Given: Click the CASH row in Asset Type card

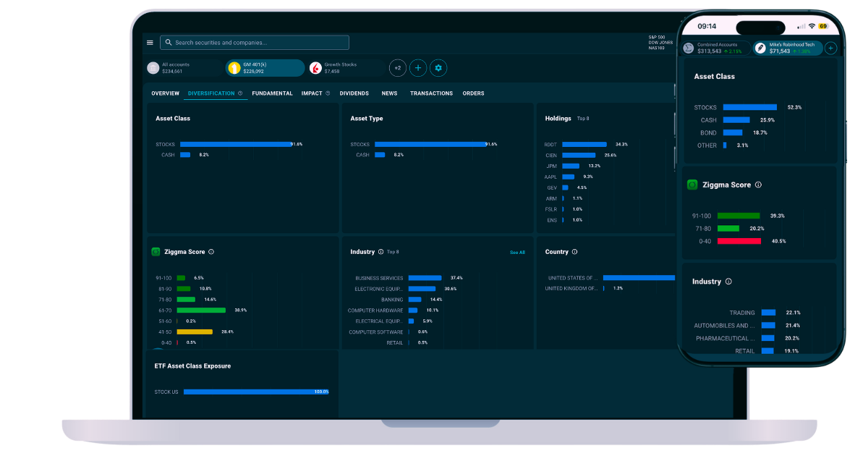Looking at the screenshot, I should (380, 155).
